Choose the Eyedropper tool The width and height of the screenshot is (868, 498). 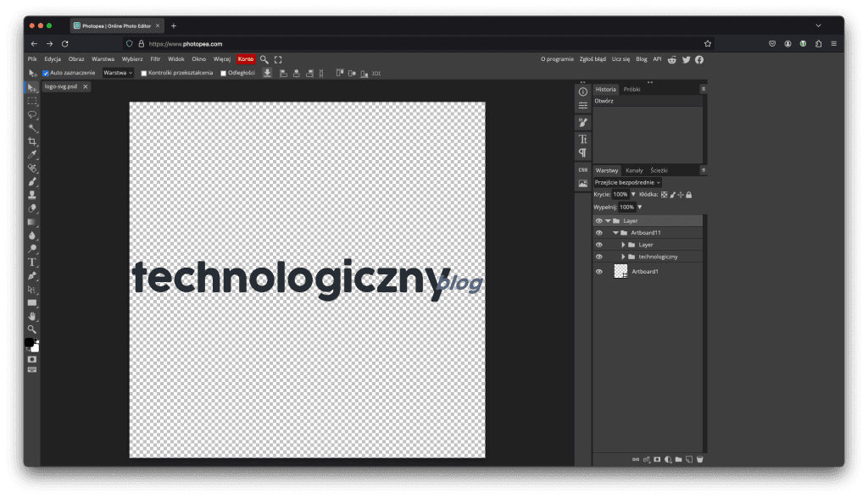[x=32, y=155]
